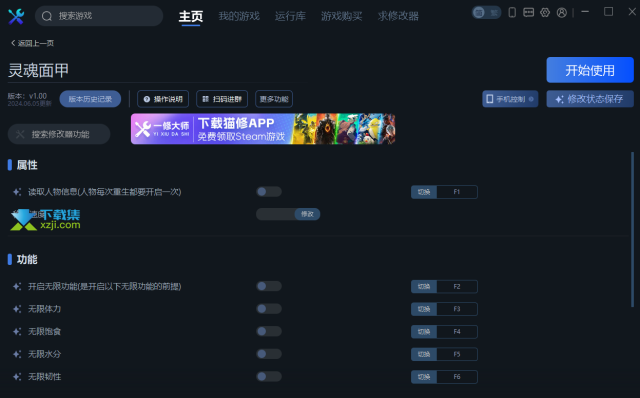The height and width of the screenshot is (398, 640).
Task: Go back via 返回上一页 link
Action: (32, 43)
